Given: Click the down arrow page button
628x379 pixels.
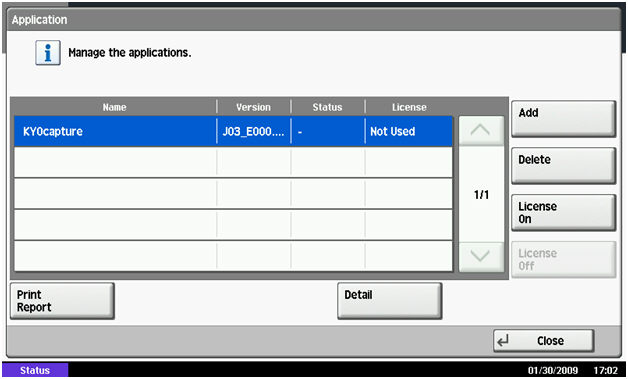Looking at the screenshot, I should [481, 256].
